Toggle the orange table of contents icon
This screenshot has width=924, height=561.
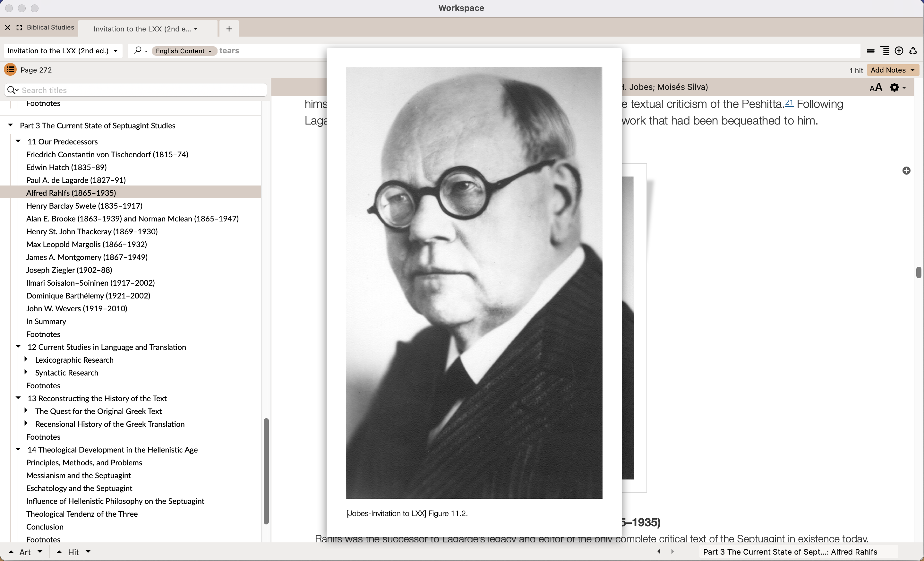(10, 69)
